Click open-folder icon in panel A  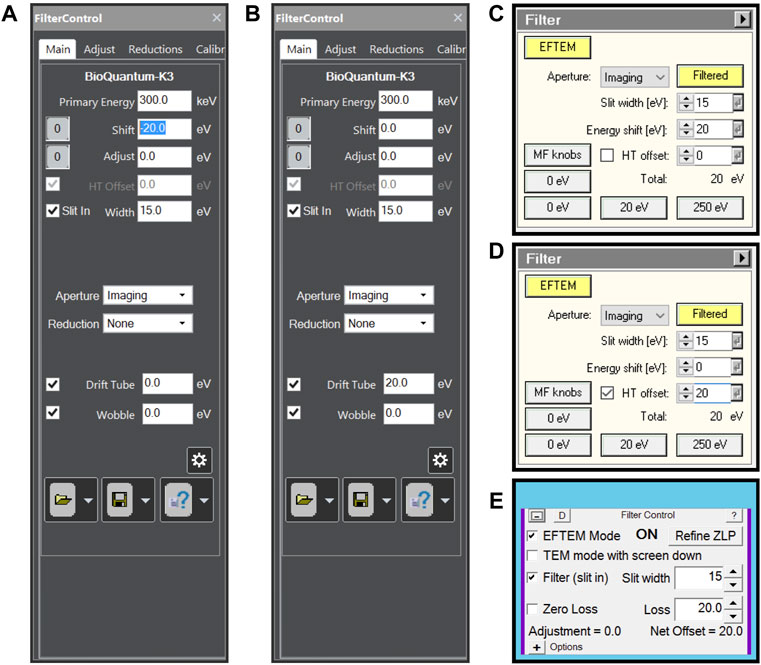point(63,499)
